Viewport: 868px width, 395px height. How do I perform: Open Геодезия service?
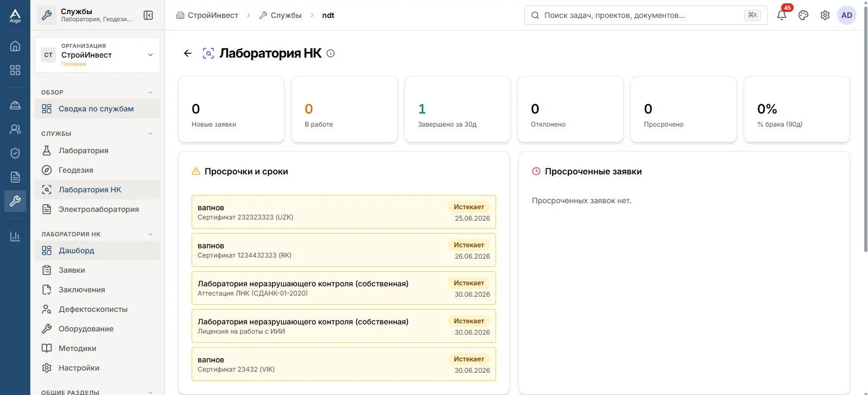(x=98, y=170)
